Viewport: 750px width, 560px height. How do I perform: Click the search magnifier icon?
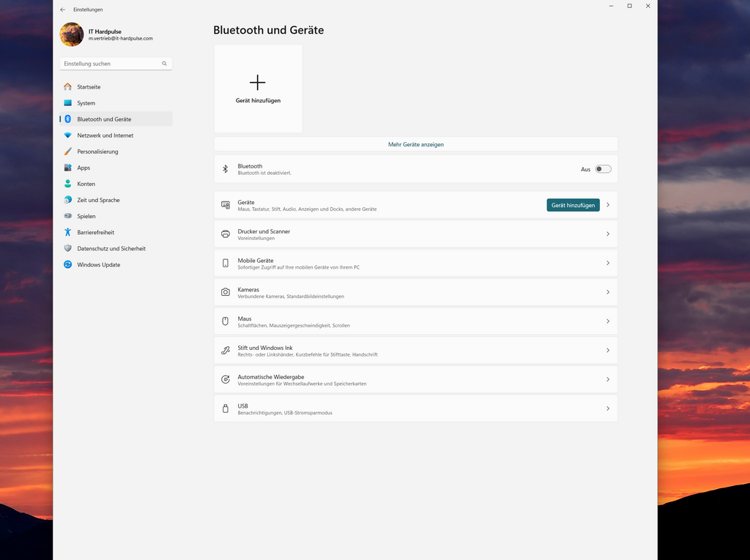coord(165,64)
